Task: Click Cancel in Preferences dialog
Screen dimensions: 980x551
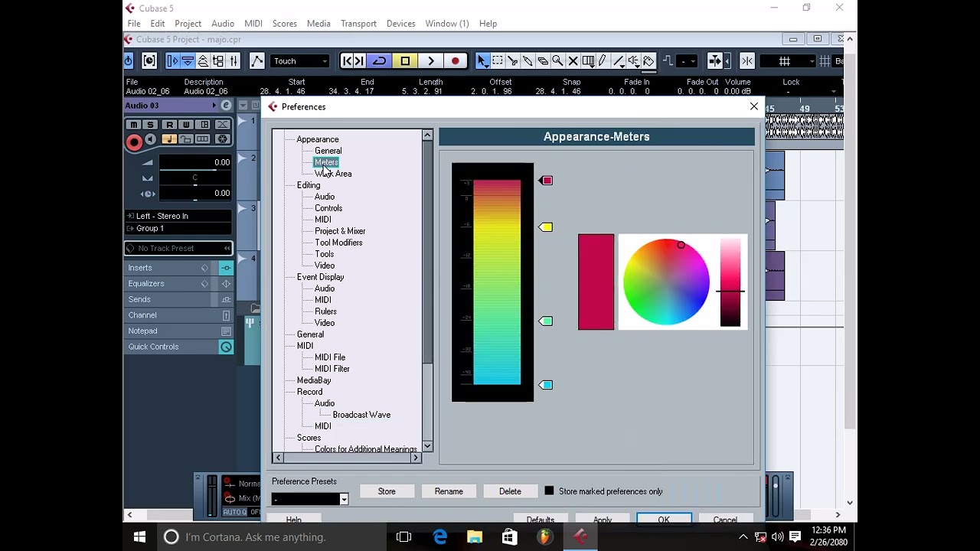Action: click(x=725, y=520)
